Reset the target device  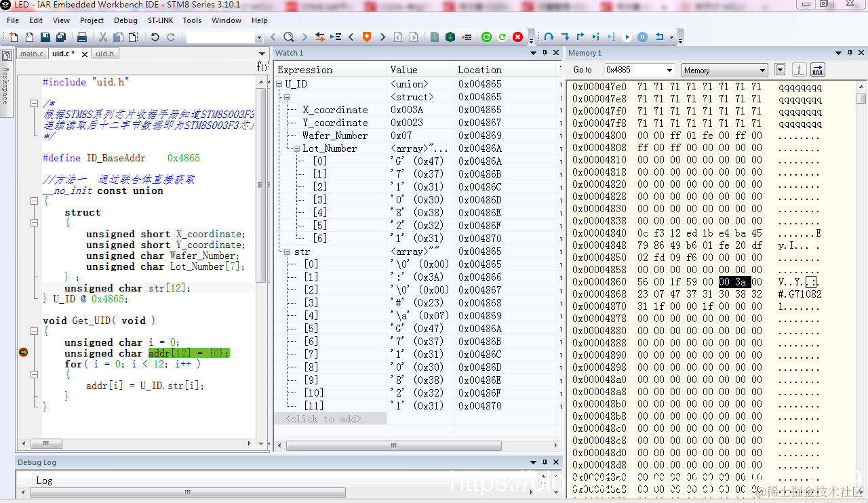[x=659, y=37]
